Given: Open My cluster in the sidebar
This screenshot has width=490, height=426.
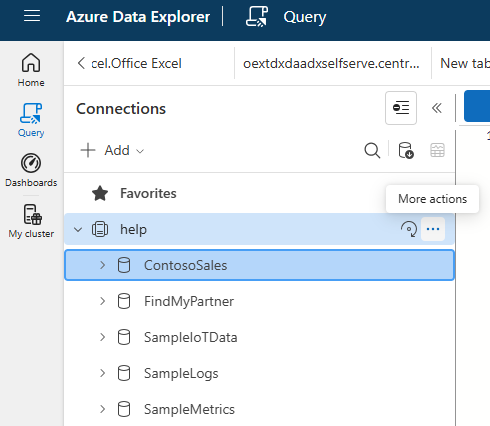Looking at the screenshot, I should point(31,221).
